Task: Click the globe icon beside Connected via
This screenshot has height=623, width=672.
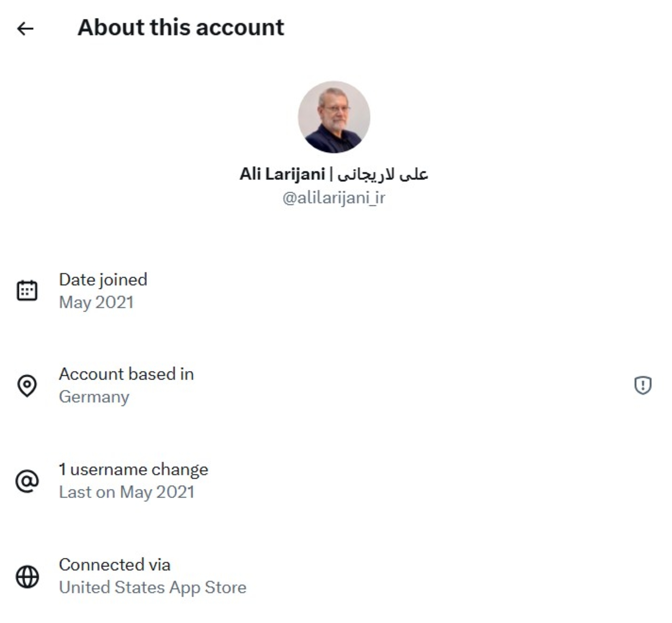Action: click(x=27, y=577)
